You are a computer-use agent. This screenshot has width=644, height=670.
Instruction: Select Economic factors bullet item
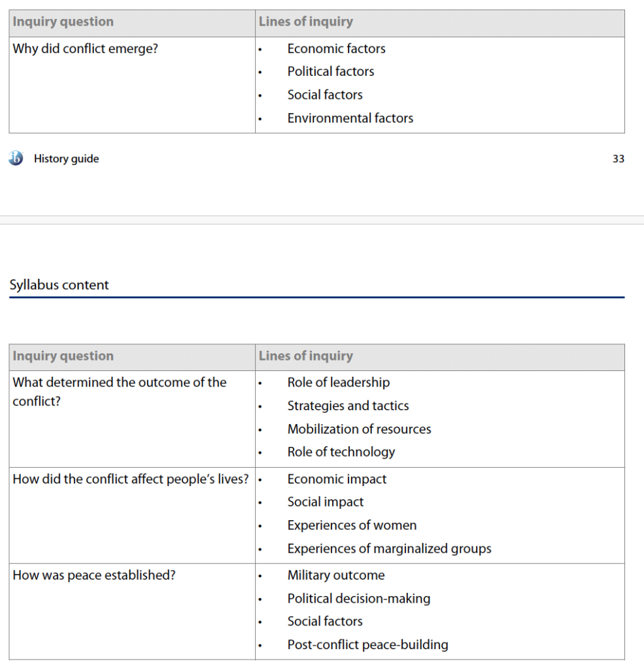336,48
